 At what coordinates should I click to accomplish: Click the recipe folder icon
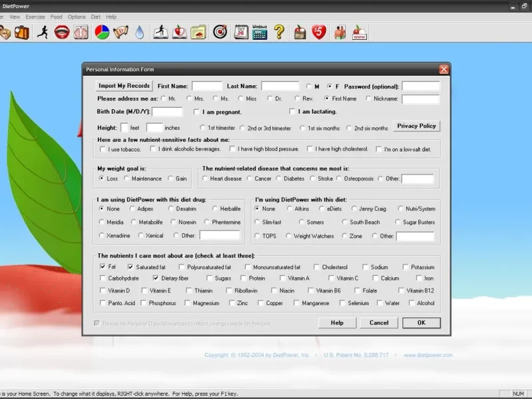[198, 33]
